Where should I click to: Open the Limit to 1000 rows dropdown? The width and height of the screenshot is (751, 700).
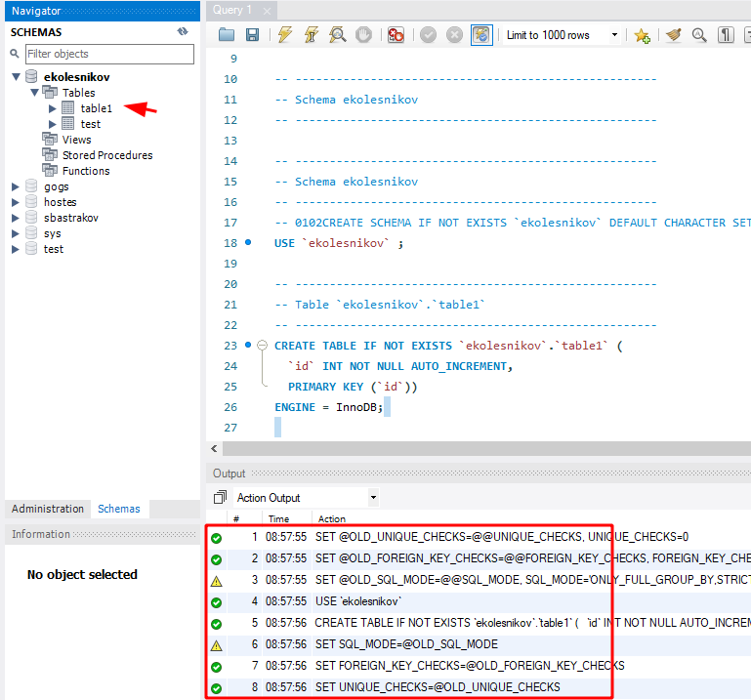pyautogui.click(x=562, y=35)
